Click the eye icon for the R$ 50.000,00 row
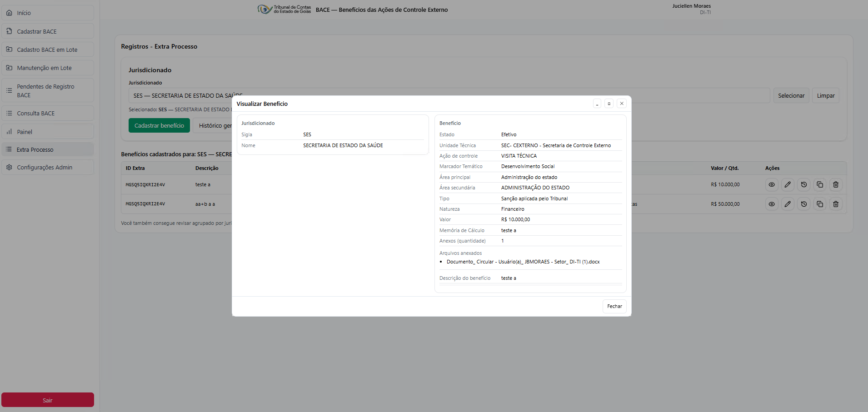868x412 pixels. point(772,204)
